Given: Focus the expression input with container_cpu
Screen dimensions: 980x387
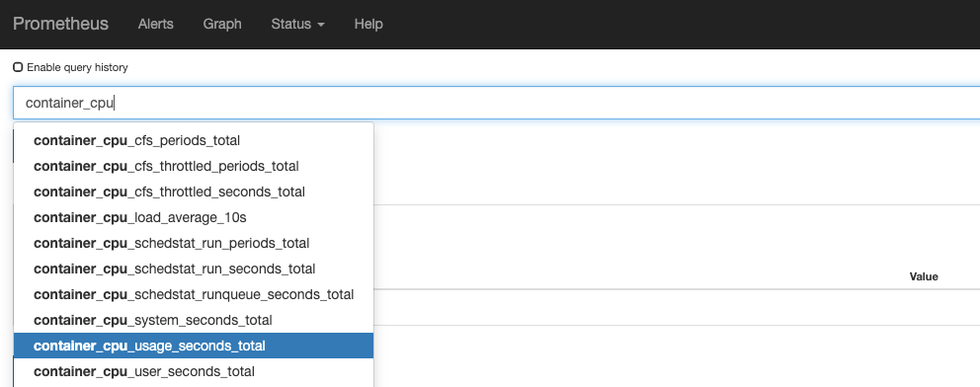Looking at the screenshot, I should pos(496,103).
